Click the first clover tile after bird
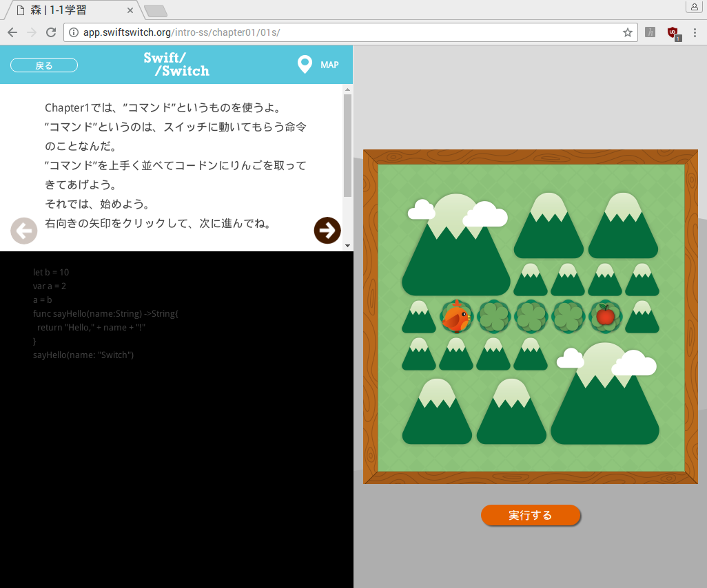Screen dimensions: 707x588 point(493,317)
